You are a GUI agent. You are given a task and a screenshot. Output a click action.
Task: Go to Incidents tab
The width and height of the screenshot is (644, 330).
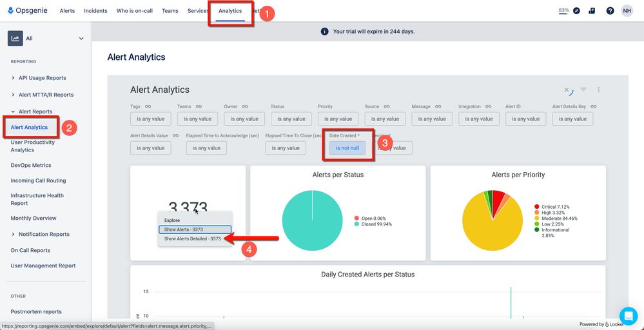tap(95, 11)
